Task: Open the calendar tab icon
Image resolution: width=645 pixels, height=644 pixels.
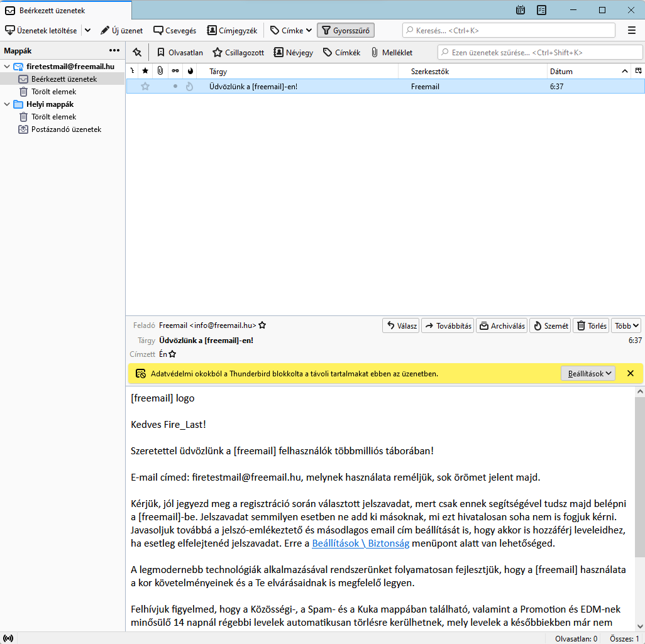Action: coord(521,10)
